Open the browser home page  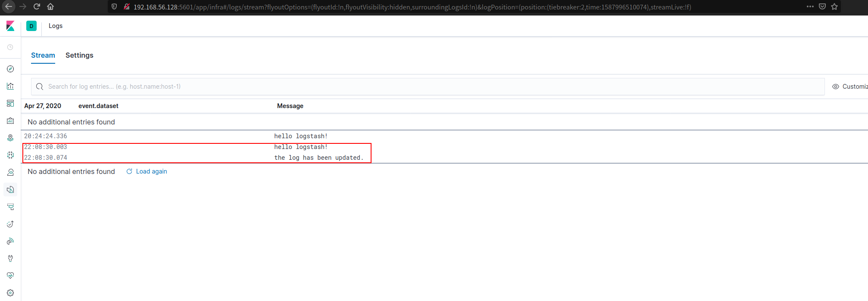[50, 7]
